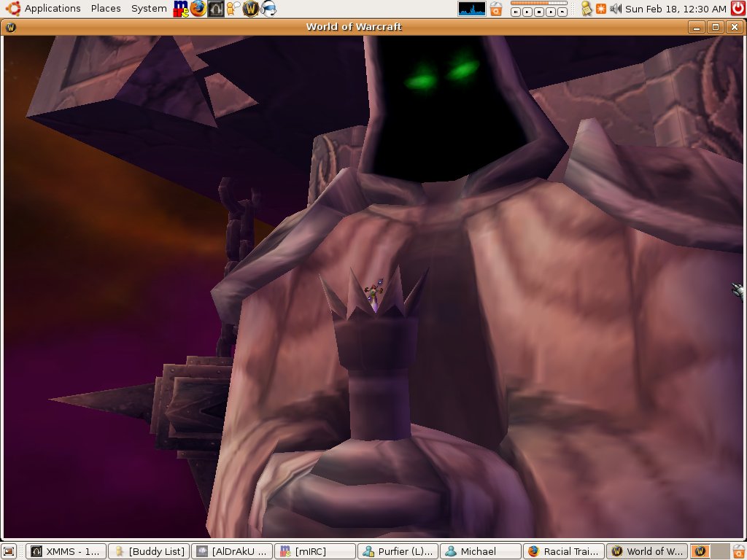Switch to the Purfier chat taskbar window
This screenshot has height=560, width=747.
398,551
